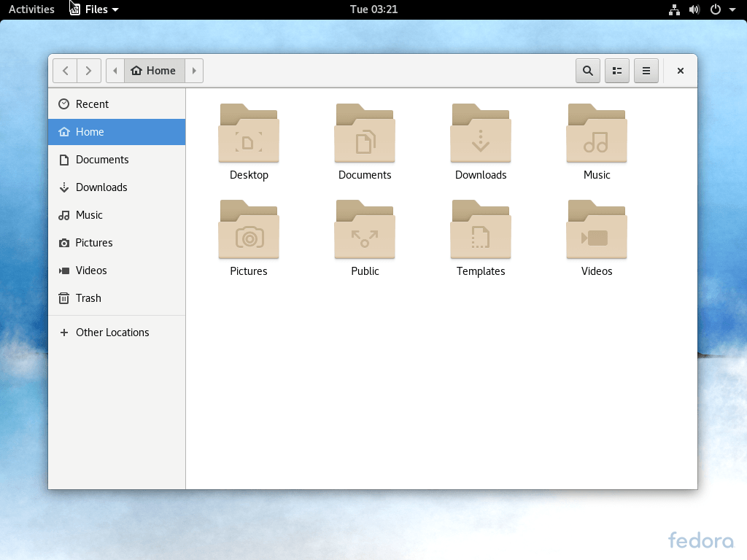Open Downloads in the sidebar
Image resolution: width=747 pixels, height=560 pixels.
[117, 187]
